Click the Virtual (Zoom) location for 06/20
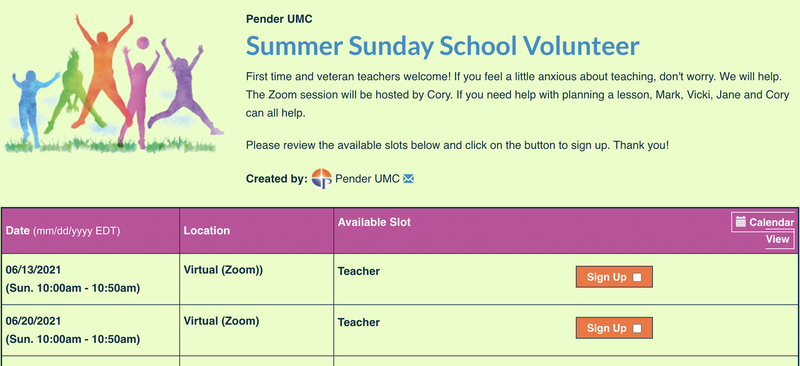800x366 pixels. pos(221,321)
